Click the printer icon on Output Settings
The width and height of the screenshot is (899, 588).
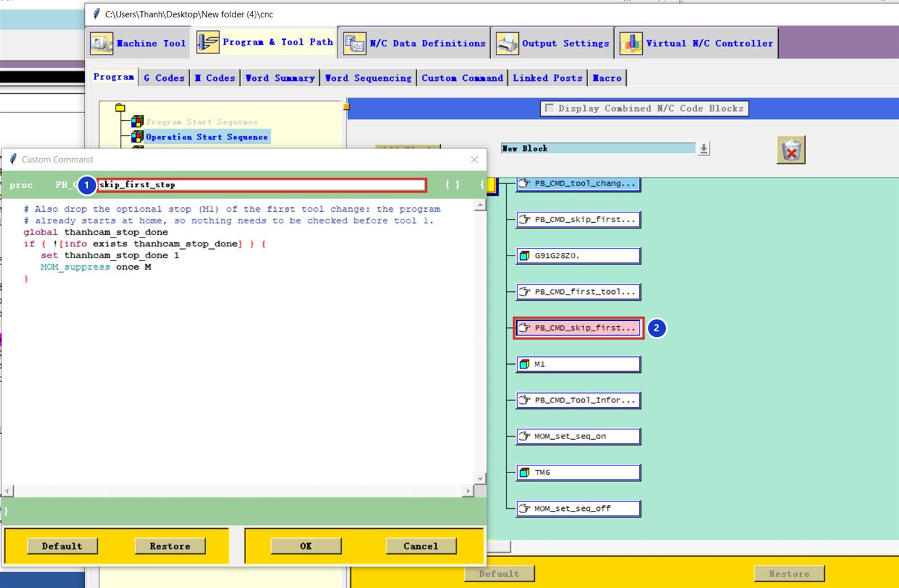(x=507, y=43)
